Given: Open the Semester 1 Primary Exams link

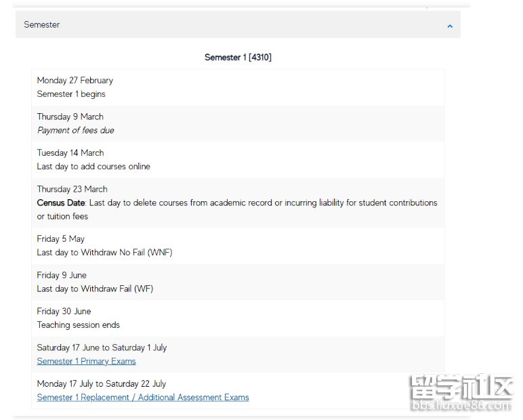Looking at the screenshot, I should point(86,361).
